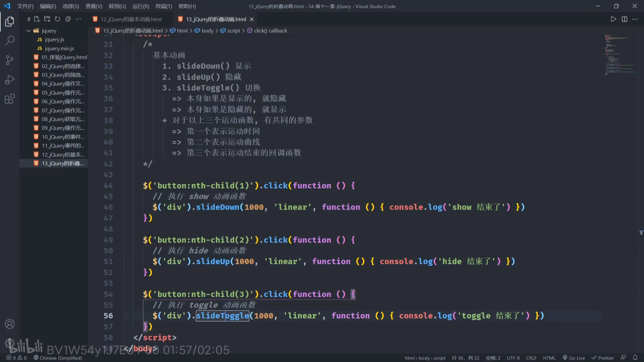Open the Search view icon
This screenshot has height=362, width=644.
10,41
